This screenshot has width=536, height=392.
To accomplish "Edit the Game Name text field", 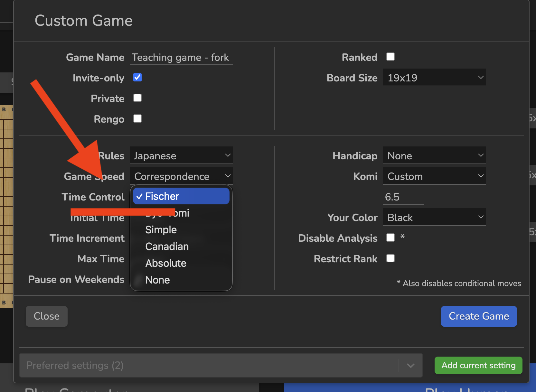I will pos(181,58).
